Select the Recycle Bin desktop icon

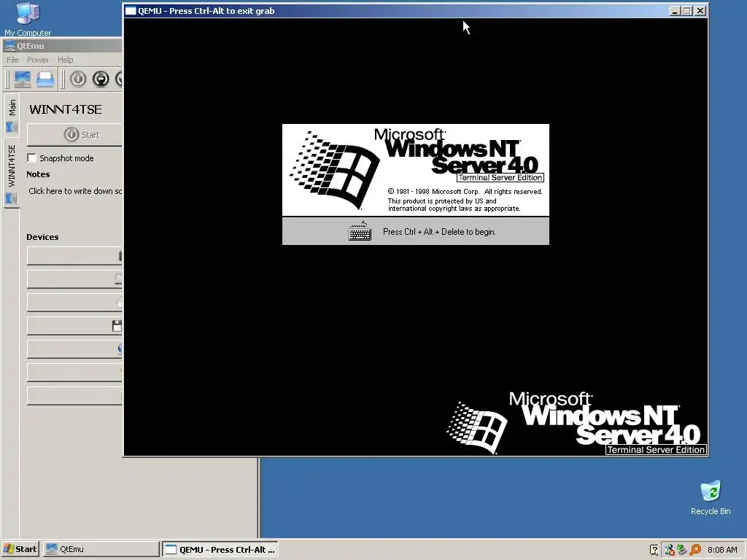point(711,497)
